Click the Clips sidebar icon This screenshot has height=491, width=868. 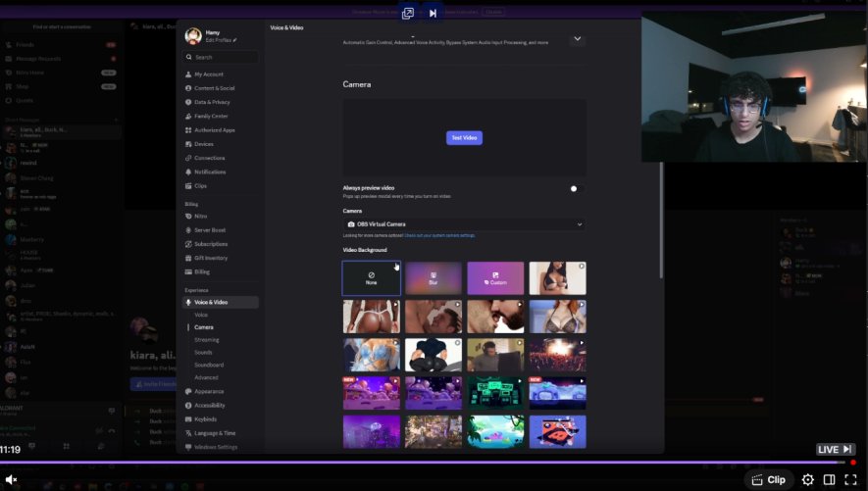point(188,186)
